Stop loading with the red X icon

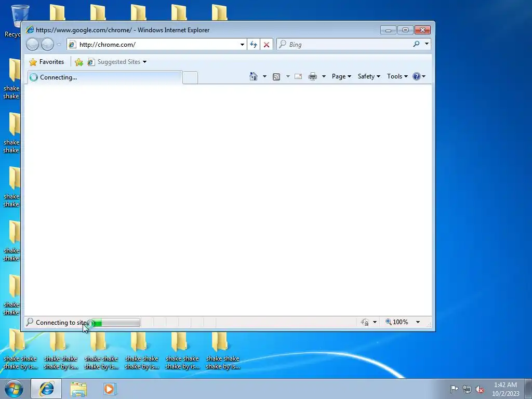(267, 45)
